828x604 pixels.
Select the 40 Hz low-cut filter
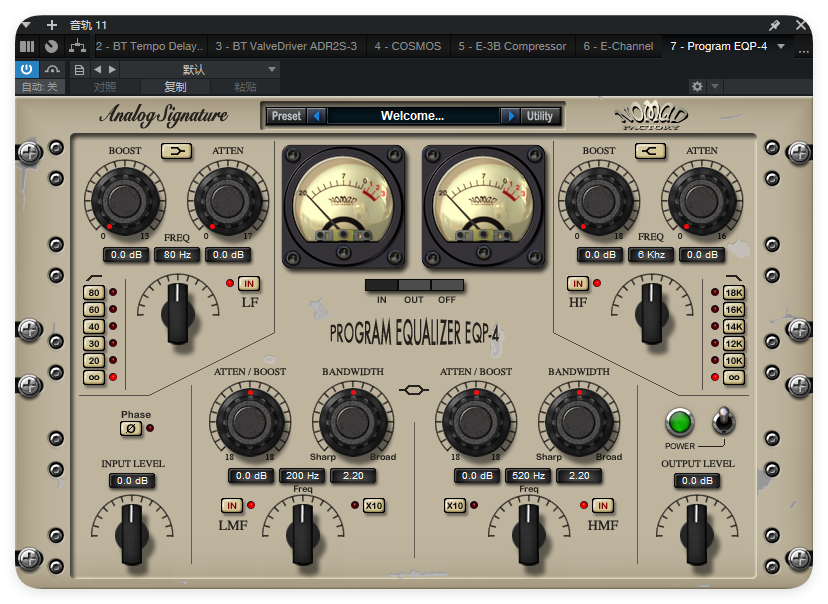[x=94, y=326]
